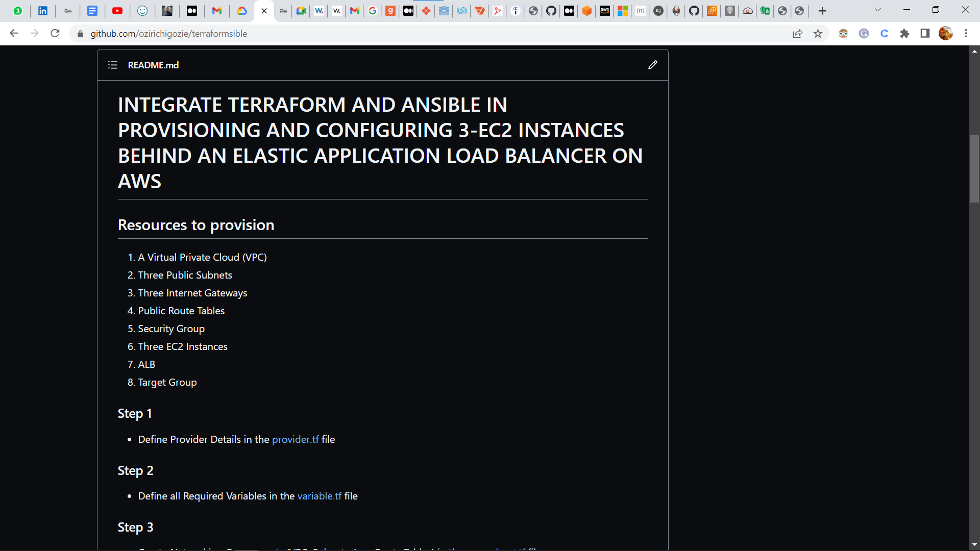Open a new browser tab
Image resolution: width=980 pixels, height=551 pixels.
pos(822,11)
